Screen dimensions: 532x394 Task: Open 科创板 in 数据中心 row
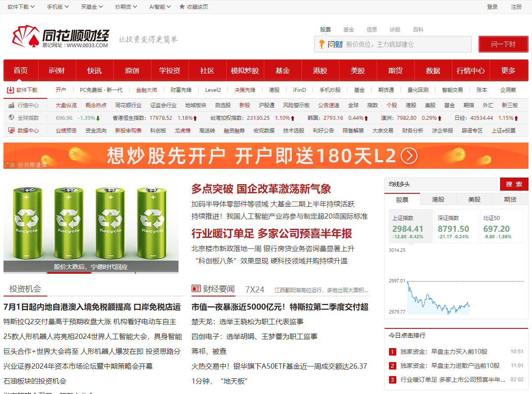pos(158,130)
